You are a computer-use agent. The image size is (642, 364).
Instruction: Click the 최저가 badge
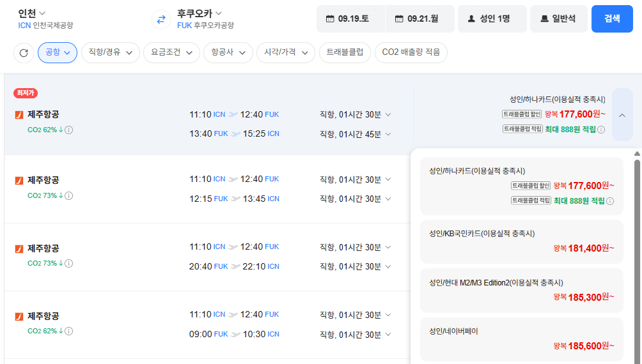click(x=26, y=93)
